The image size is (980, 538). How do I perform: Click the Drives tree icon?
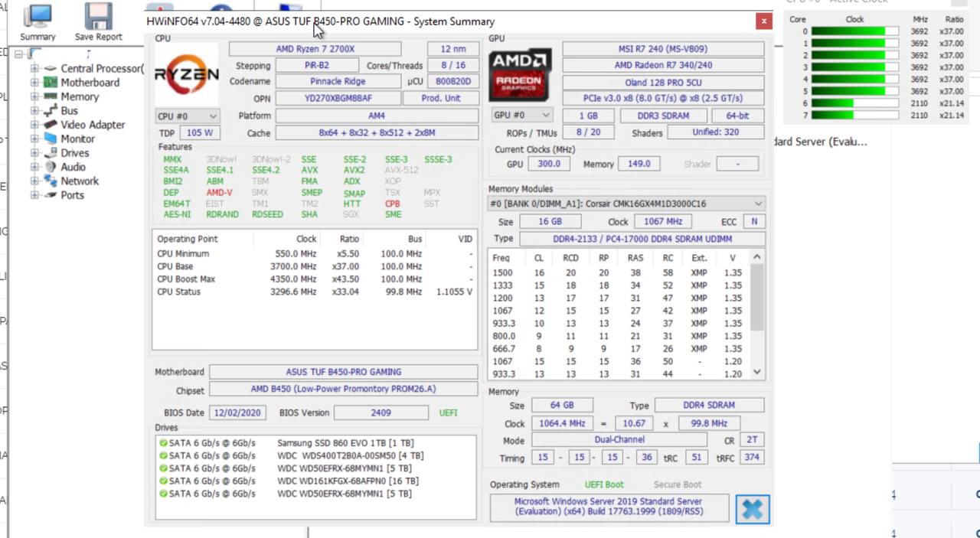[x=51, y=153]
